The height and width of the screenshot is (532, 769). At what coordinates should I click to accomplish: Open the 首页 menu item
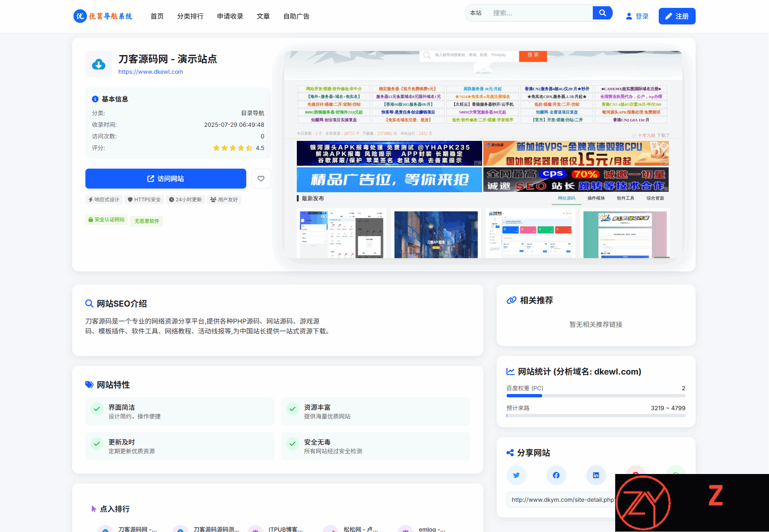[157, 16]
